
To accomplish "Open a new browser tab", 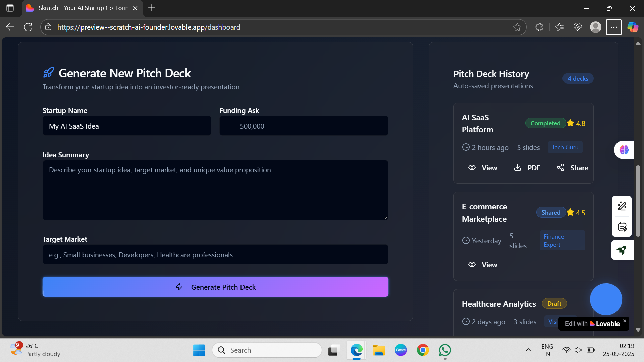I will pos(152,8).
